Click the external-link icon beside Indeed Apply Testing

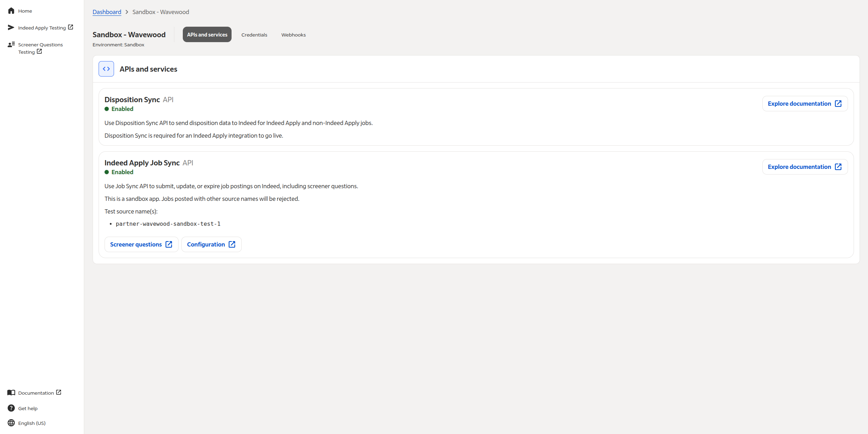[71, 27]
